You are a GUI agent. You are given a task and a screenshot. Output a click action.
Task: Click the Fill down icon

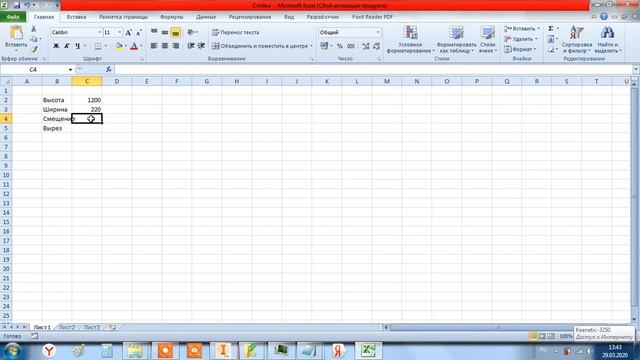click(x=551, y=39)
